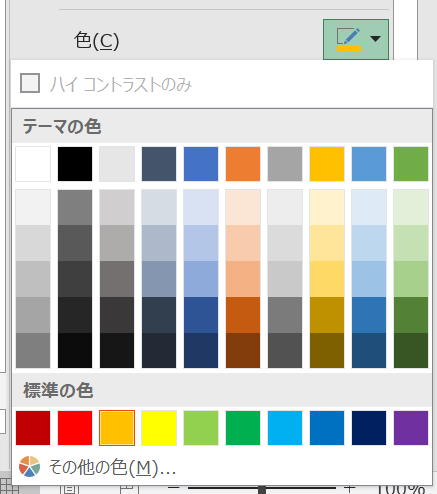
Task: Select standard red color swatch
Action: (75, 428)
